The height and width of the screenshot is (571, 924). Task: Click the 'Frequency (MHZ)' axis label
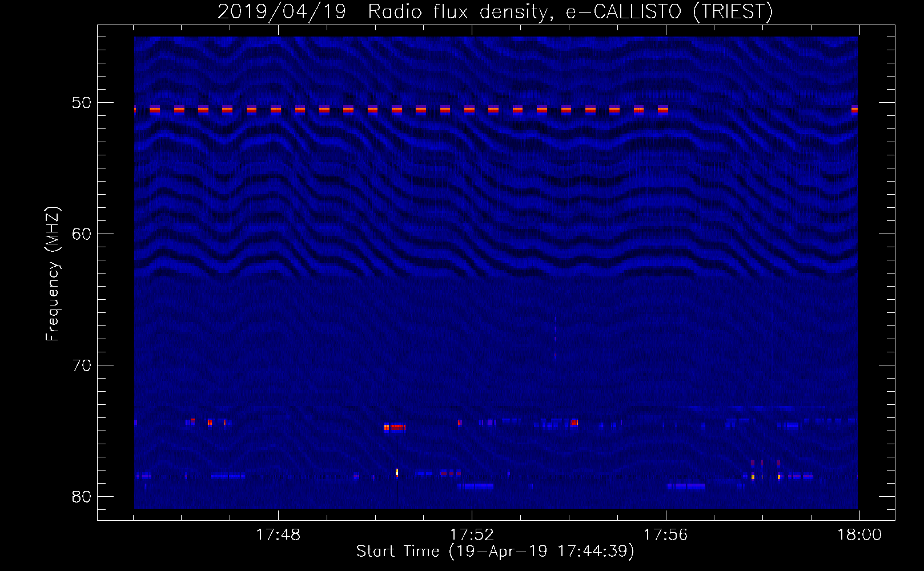tap(53, 274)
